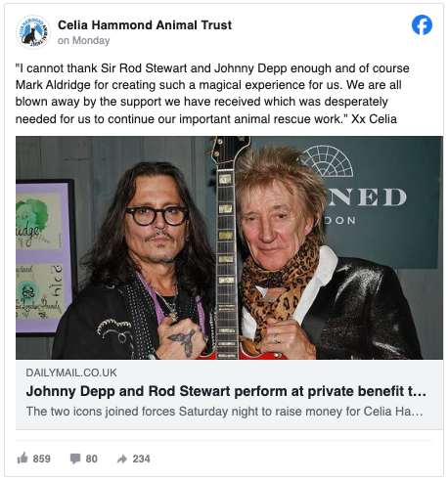
Task: Click the DAILYMAIL.CO.UK source domain
Action: click(71, 372)
